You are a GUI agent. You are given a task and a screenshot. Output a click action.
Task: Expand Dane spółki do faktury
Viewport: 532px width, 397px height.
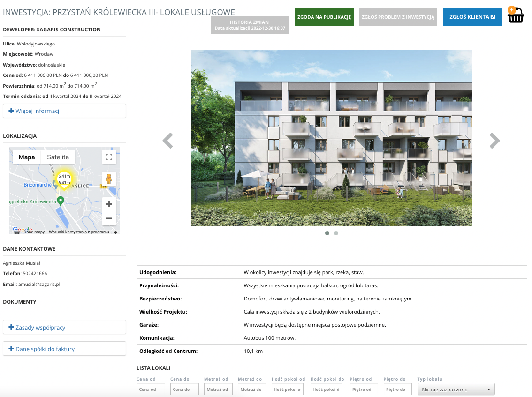coord(64,349)
